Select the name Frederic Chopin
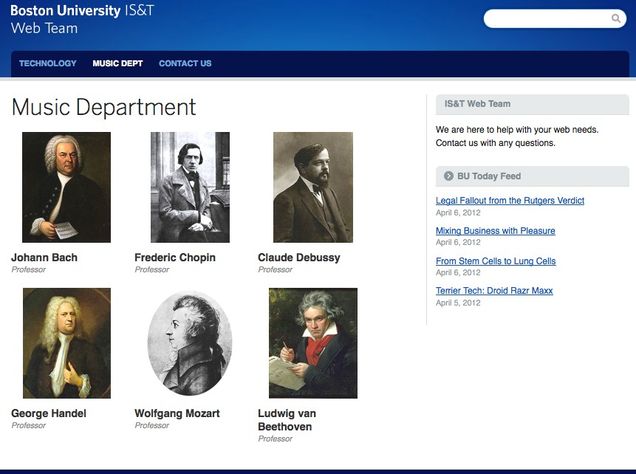The height and width of the screenshot is (474, 636). [175, 257]
